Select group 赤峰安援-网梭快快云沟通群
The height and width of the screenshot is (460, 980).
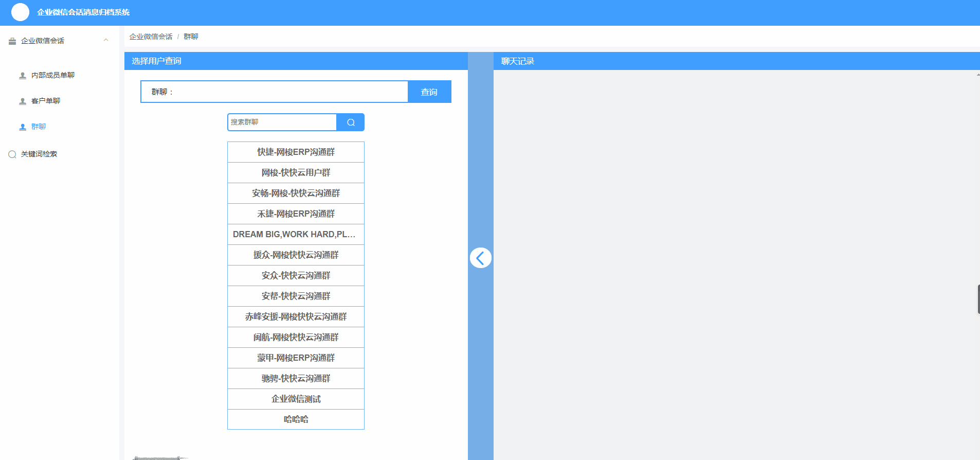(296, 317)
